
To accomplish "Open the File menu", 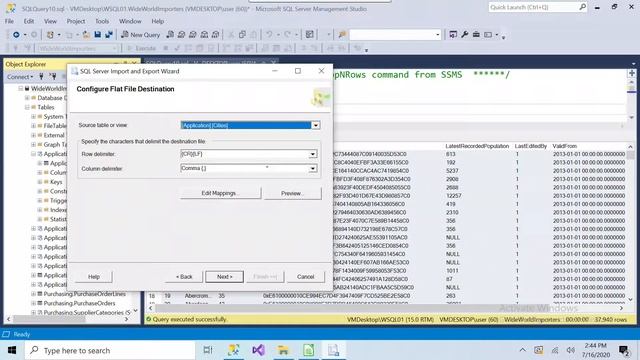I will [9, 21].
